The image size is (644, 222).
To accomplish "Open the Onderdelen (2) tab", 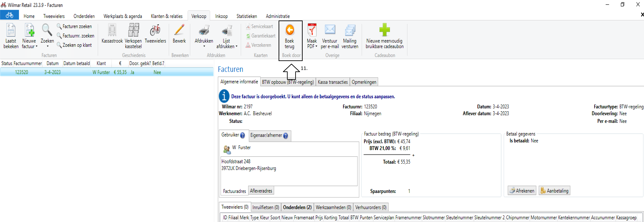I will coord(297,207).
